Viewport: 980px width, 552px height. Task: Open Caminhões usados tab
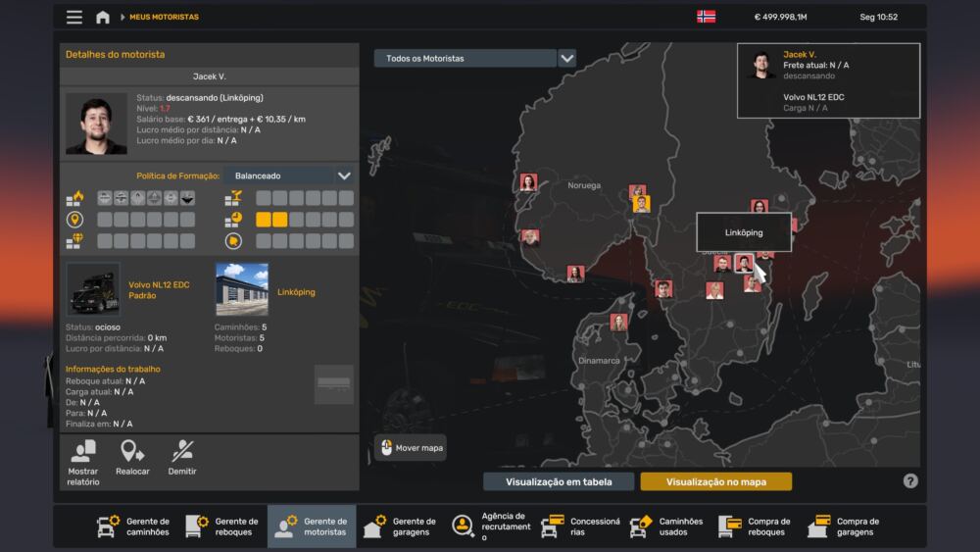[666, 527]
